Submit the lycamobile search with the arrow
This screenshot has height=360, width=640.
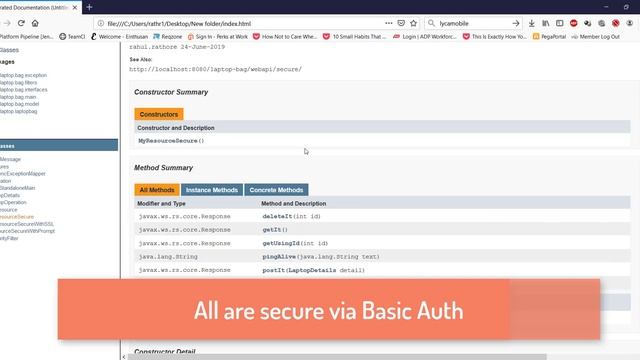coord(516,23)
